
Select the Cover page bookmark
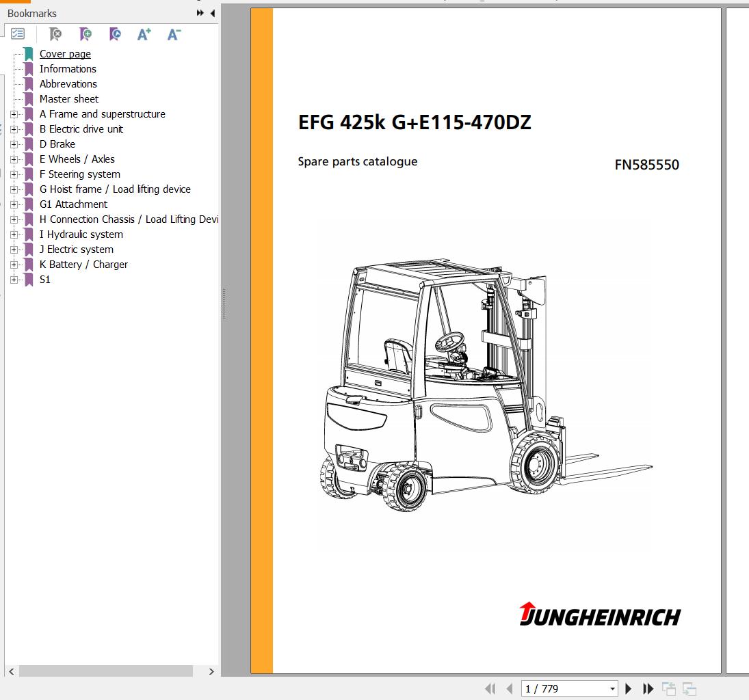click(65, 53)
